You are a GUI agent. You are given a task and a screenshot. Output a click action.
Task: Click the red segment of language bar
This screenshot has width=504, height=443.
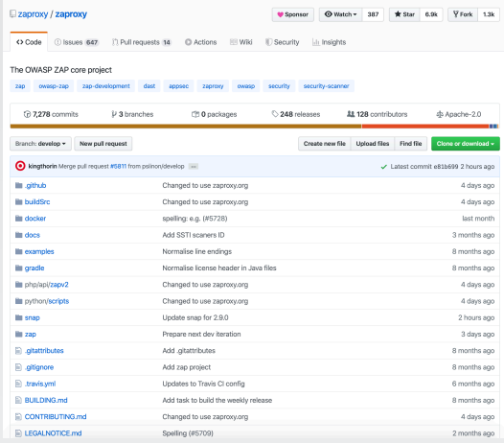[x=425, y=127]
